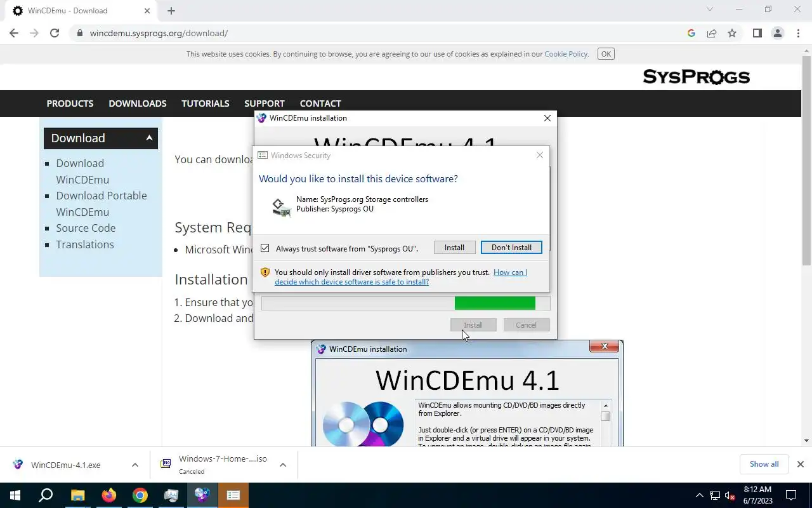Viewport: 812px width, 508px height.
Task: Open the clock and date
Action: tap(757, 495)
